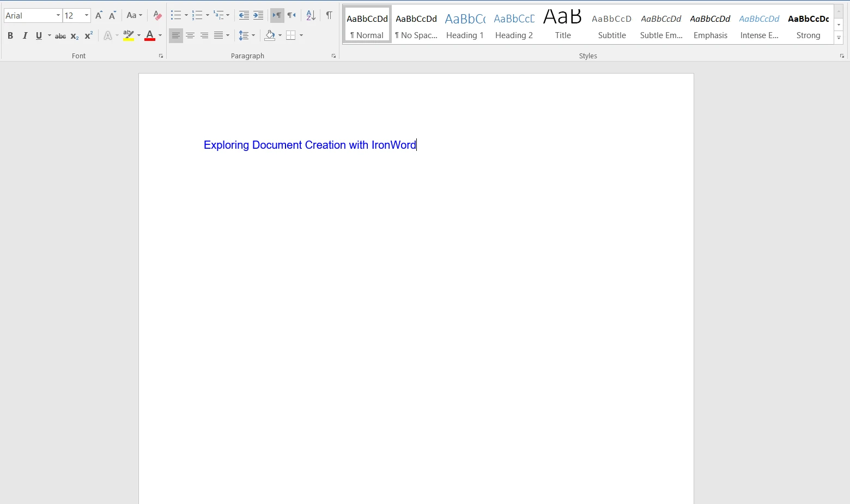The image size is (850, 504).
Task: Apply the Title style
Action: tap(563, 25)
